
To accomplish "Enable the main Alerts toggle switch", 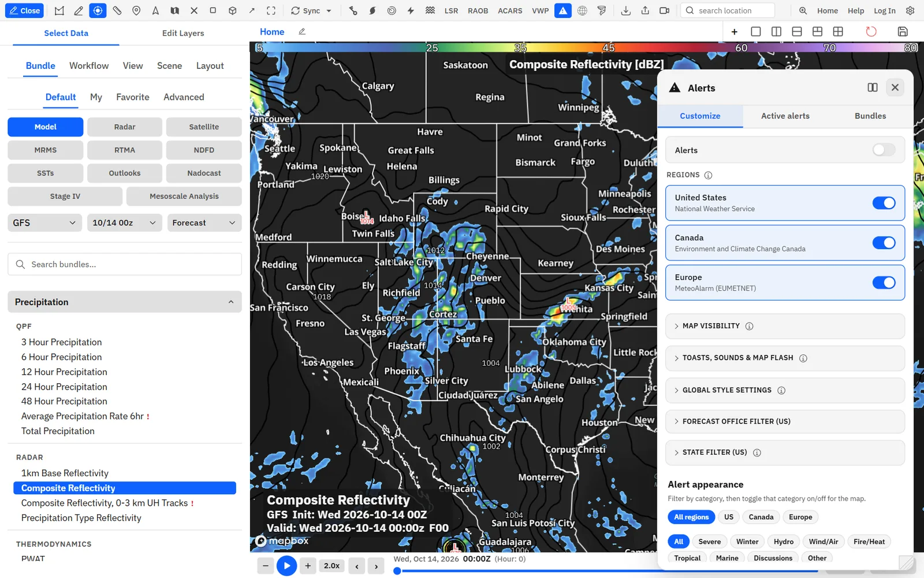I will click(884, 150).
